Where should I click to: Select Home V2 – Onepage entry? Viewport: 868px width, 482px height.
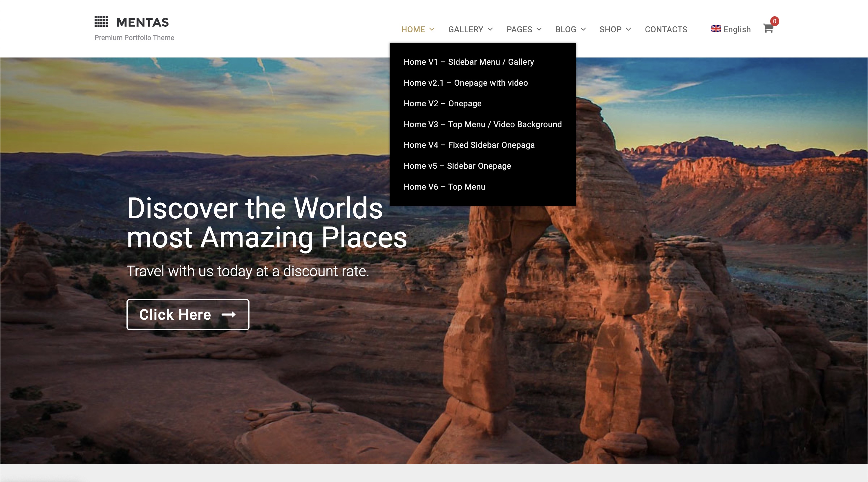click(x=442, y=104)
